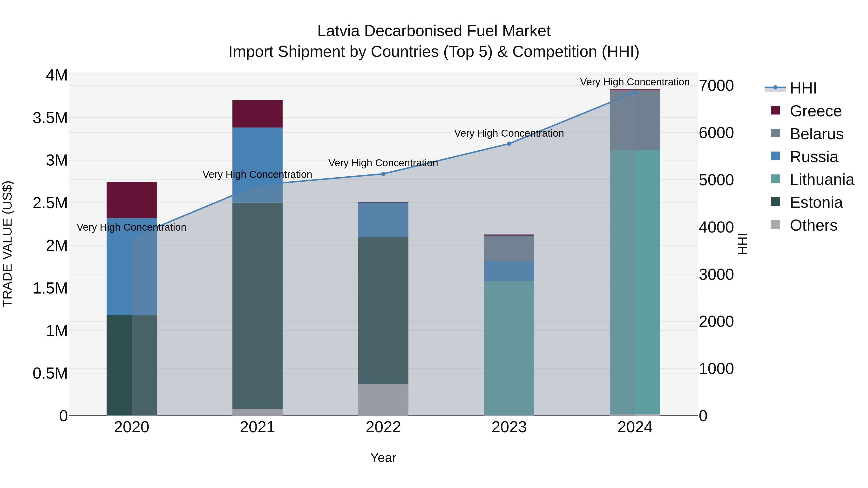
Task: Click the 'Latvia Decarbonised Fuel Market' title
Action: point(434,31)
